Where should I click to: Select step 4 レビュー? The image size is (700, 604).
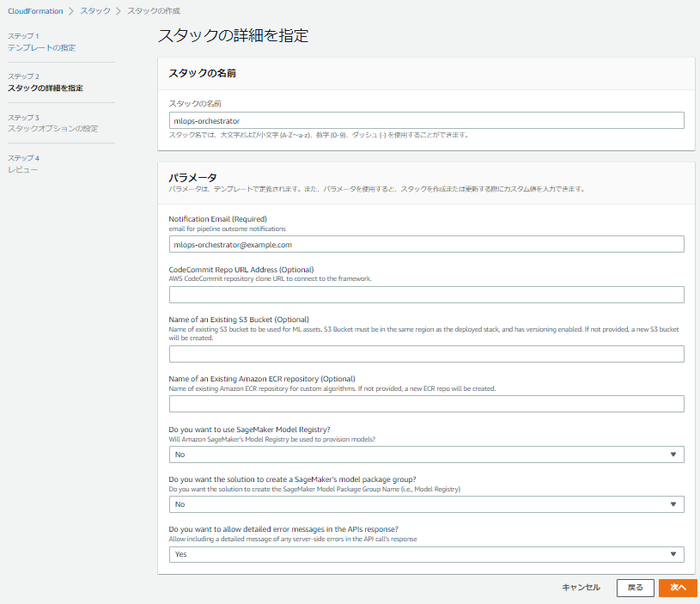(23, 169)
